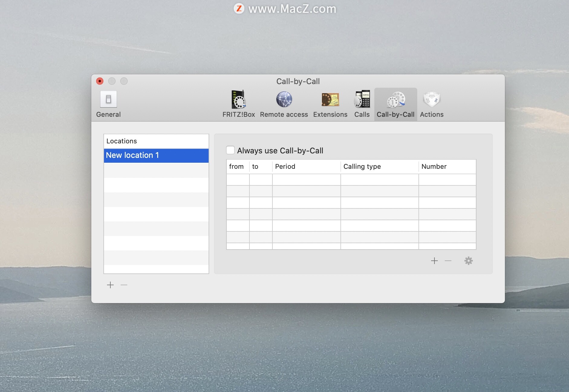Click the Locations list header
The image size is (569, 392).
(156, 141)
